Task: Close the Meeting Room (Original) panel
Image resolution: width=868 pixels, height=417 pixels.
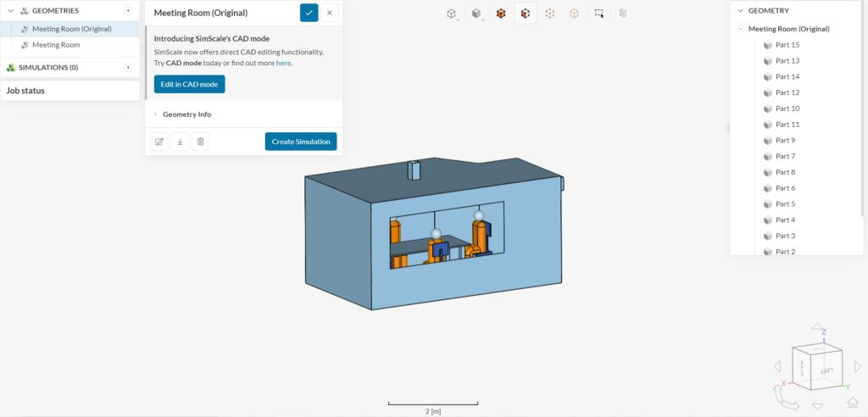Action: 330,13
